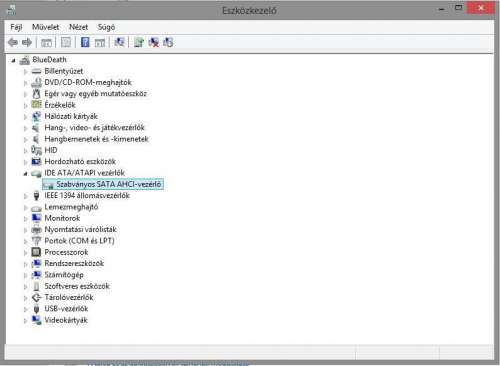500x366 pixels.
Task: Open Help with the blue question mark icon
Action: [85, 42]
